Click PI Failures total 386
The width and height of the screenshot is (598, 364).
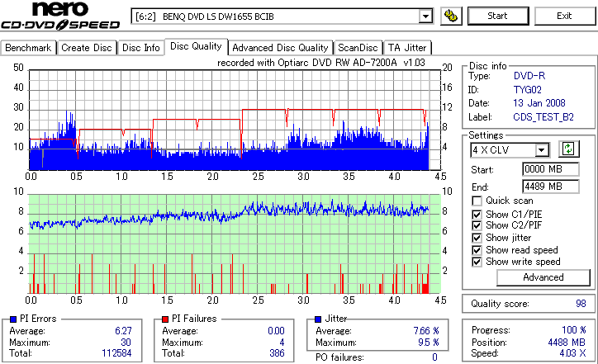pos(277,353)
